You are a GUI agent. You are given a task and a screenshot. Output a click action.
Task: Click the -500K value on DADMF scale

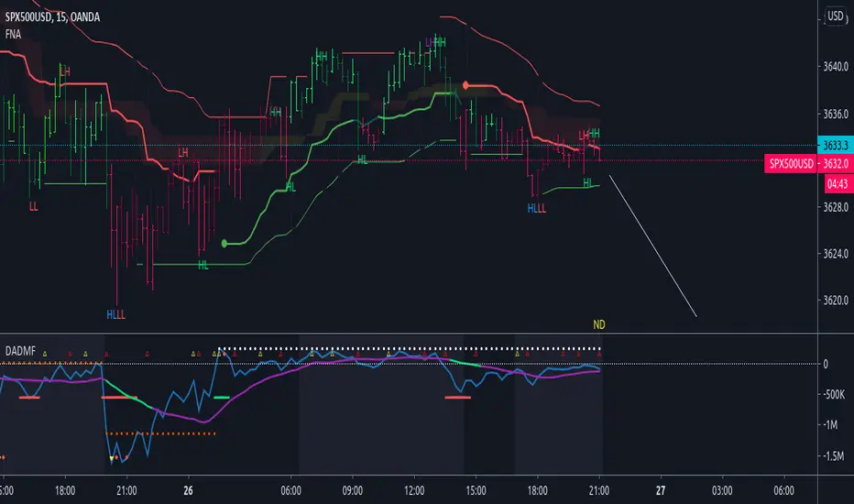[833, 394]
